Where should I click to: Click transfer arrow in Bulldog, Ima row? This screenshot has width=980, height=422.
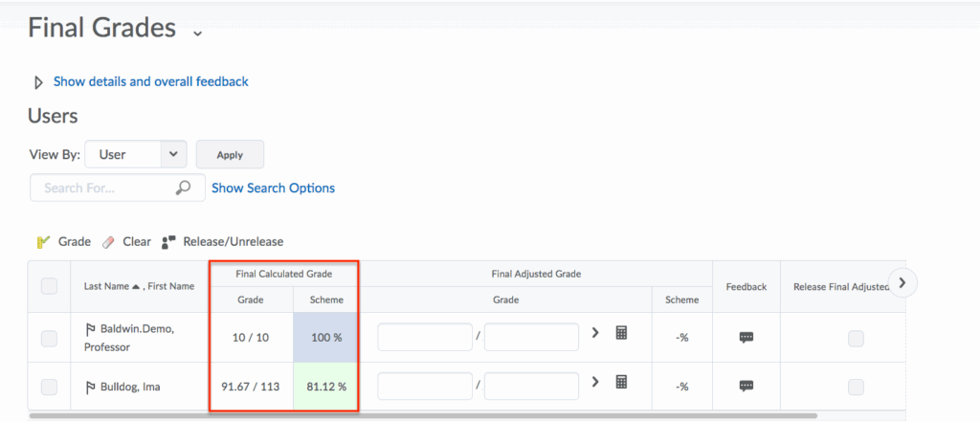pyautogui.click(x=594, y=382)
